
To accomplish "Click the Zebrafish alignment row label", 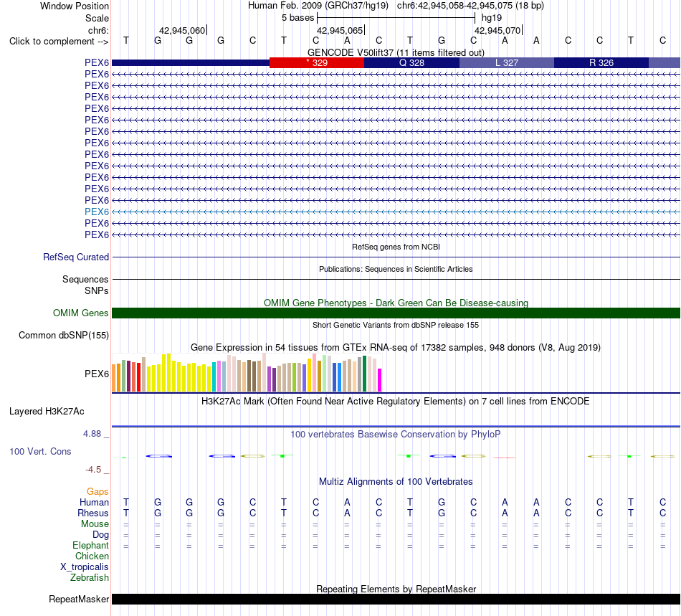I will pyautogui.click(x=90, y=578).
